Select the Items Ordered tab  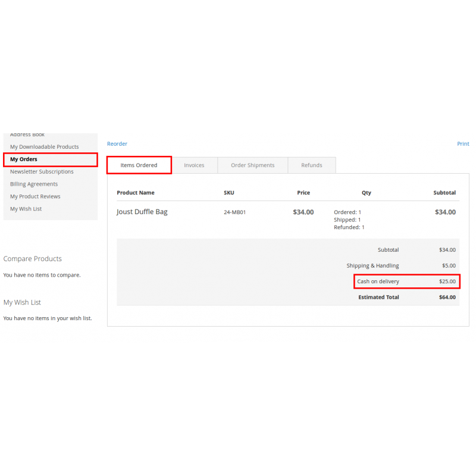coord(139,165)
